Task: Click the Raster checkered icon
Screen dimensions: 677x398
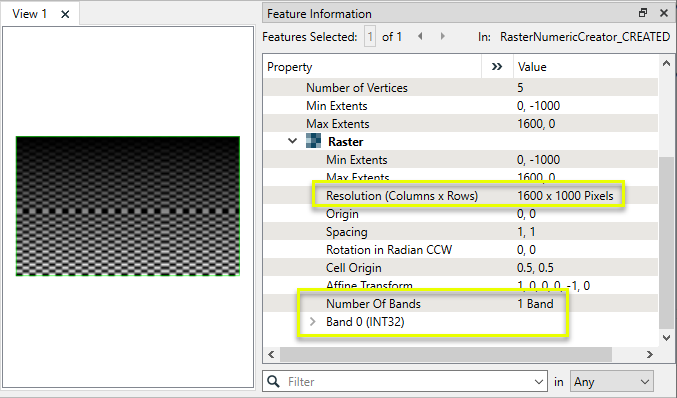Action: 313,141
